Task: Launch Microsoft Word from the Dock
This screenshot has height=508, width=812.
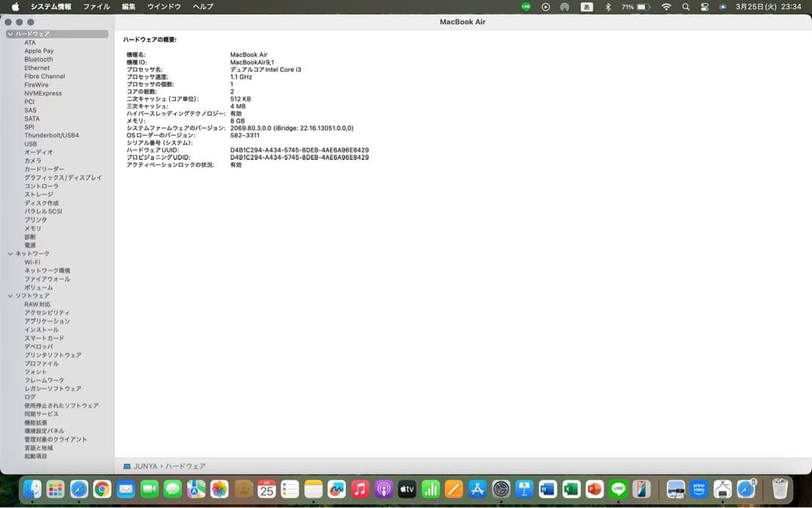Action: click(x=547, y=489)
